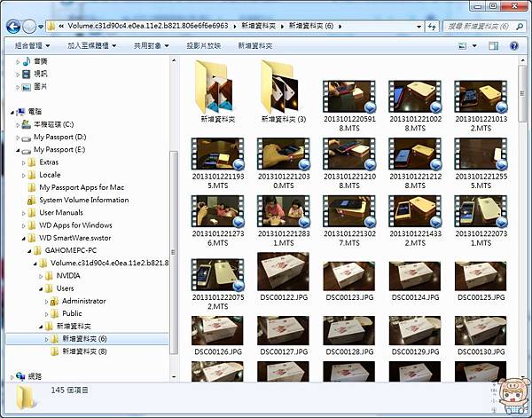Click the folder icon in address bar
The width and height of the screenshot is (532, 418).
[51, 26]
